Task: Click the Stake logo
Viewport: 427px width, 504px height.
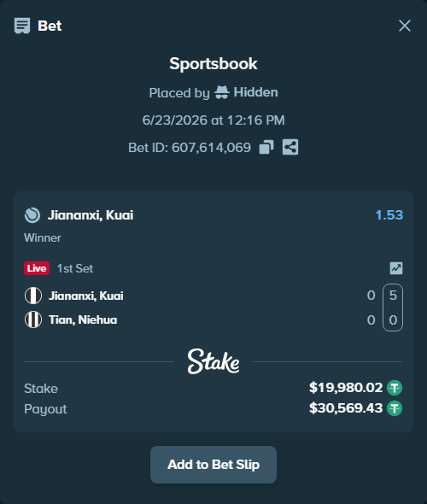Action: coord(213,361)
